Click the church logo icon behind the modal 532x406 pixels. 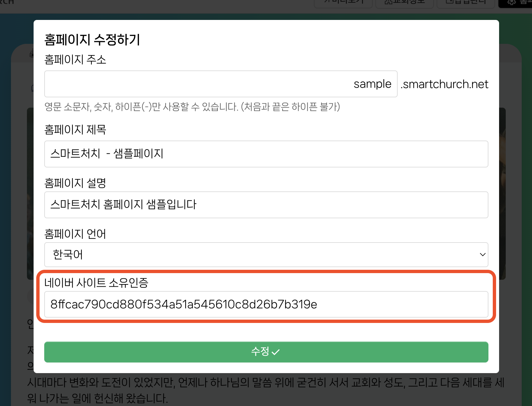point(32,53)
